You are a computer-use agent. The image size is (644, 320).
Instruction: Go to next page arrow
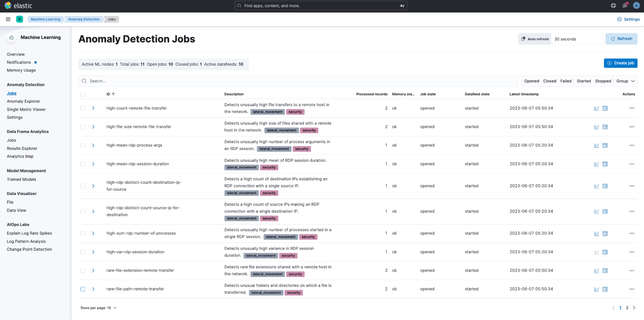pos(634,308)
